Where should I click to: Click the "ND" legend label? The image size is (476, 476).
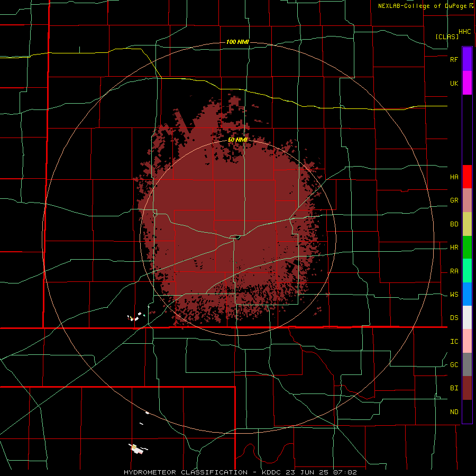pos(454,412)
